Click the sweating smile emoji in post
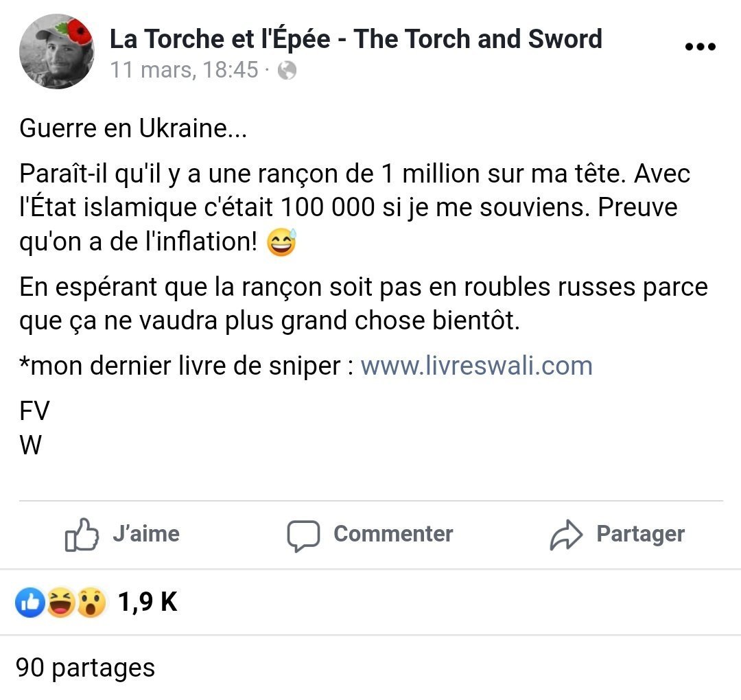The height and width of the screenshot is (700, 741). (282, 242)
